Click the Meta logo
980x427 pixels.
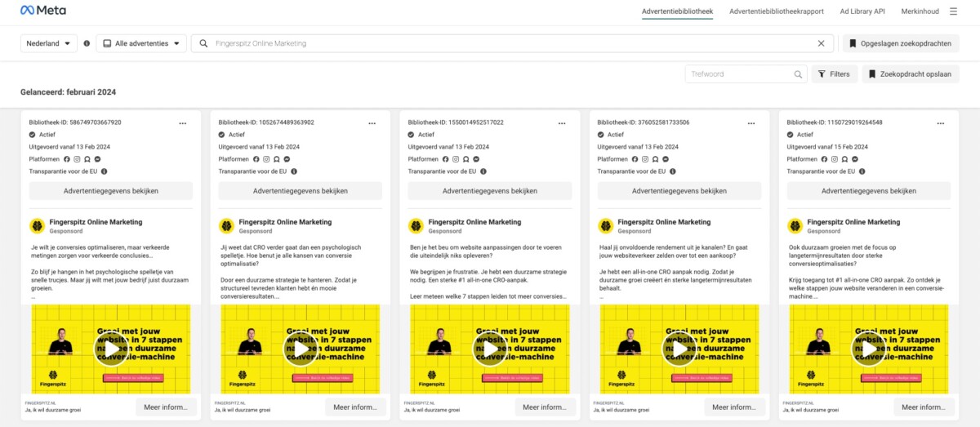pyautogui.click(x=43, y=11)
